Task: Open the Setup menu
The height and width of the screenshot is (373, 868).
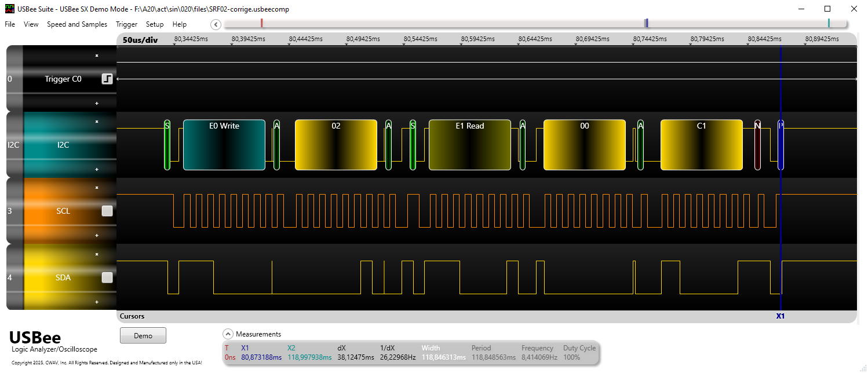Action: [x=155, y=24]
